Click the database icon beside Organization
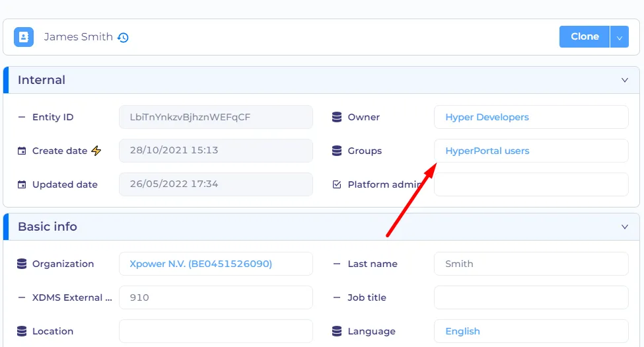 click(x=22, y=264)
